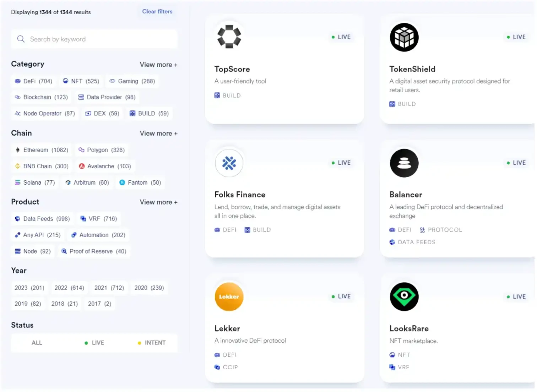Open the TokenShield card title
This screenshot has height=392, width=537.
click(412, 69)
